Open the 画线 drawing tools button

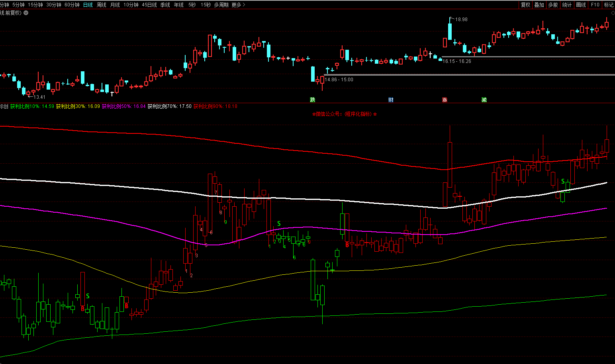[581, 5]
